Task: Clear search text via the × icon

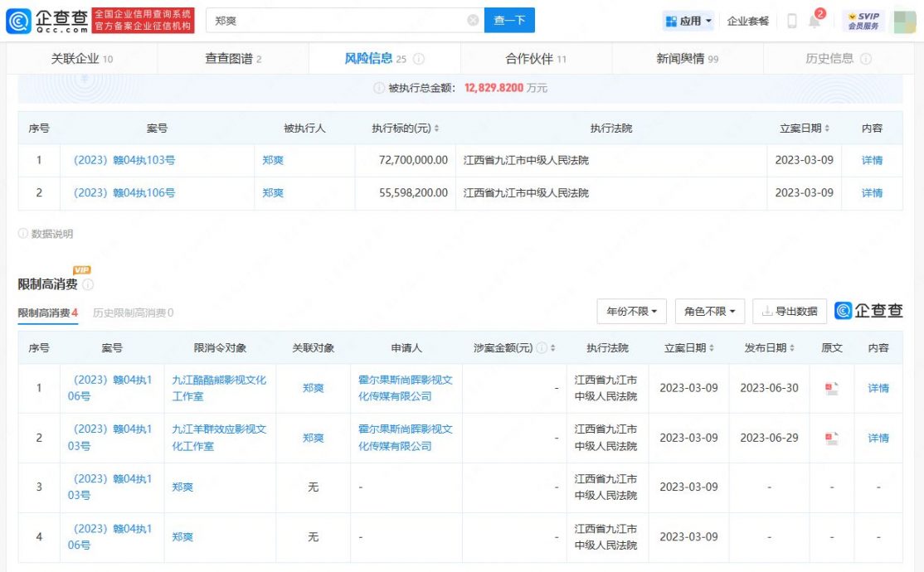Action: (472, 20)
